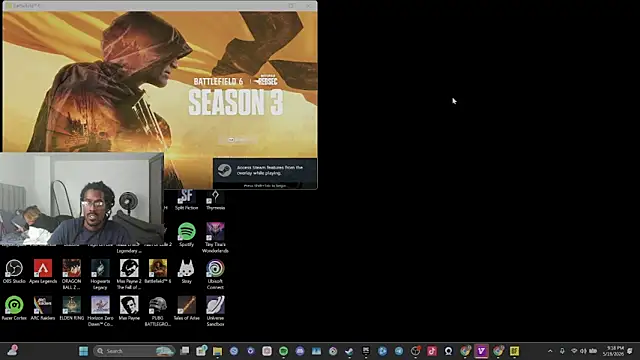
Task: Click the taskbar Search box
Action: pos(134,351)
